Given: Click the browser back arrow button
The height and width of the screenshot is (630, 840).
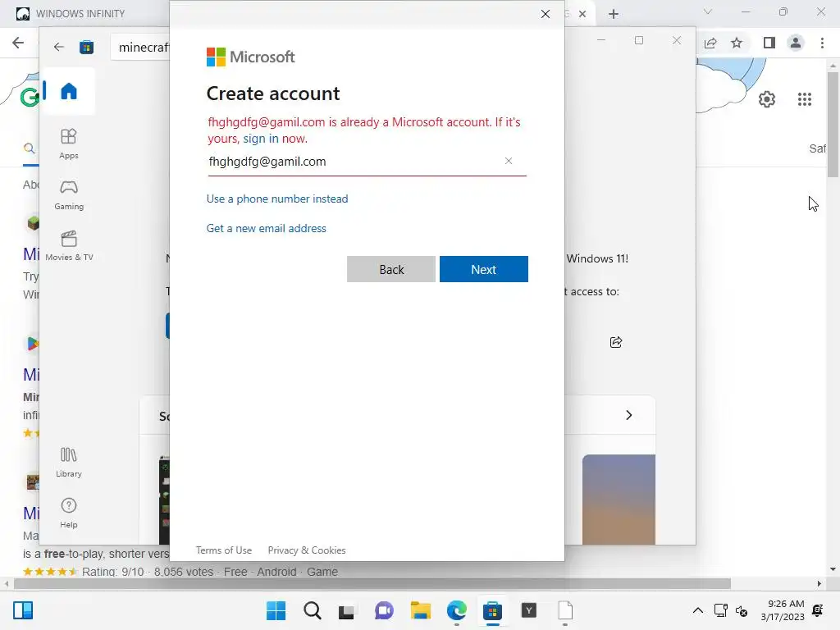Looking at the screenshot, I should (18, 43).
